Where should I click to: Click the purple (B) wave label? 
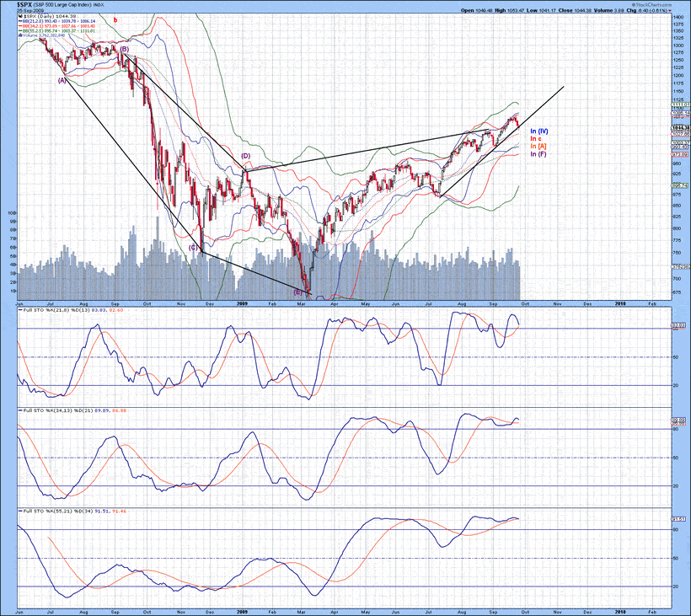(124, 50)
